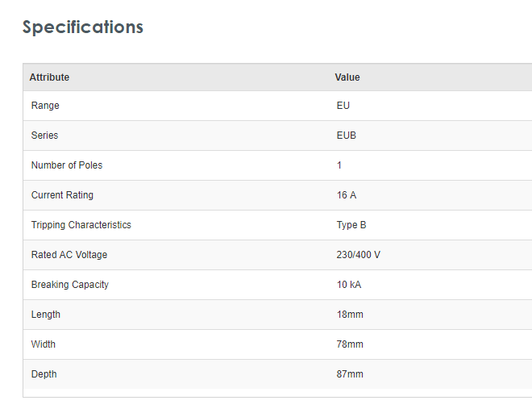Select the 230/400 V value

click(359, 255)
